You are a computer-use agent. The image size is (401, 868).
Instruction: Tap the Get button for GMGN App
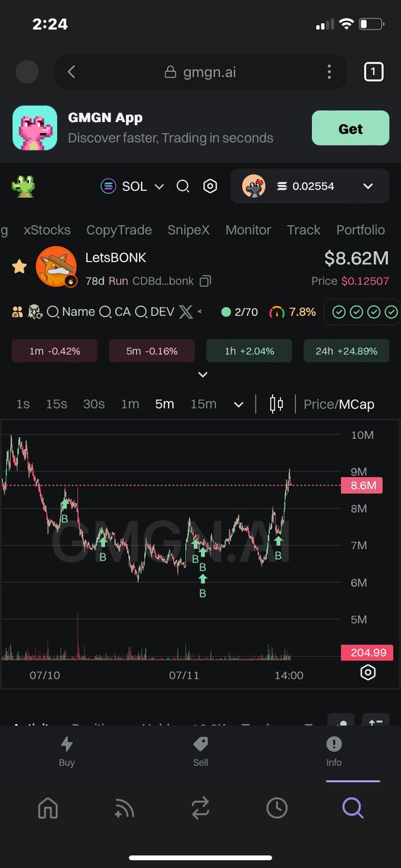point(350,129)
